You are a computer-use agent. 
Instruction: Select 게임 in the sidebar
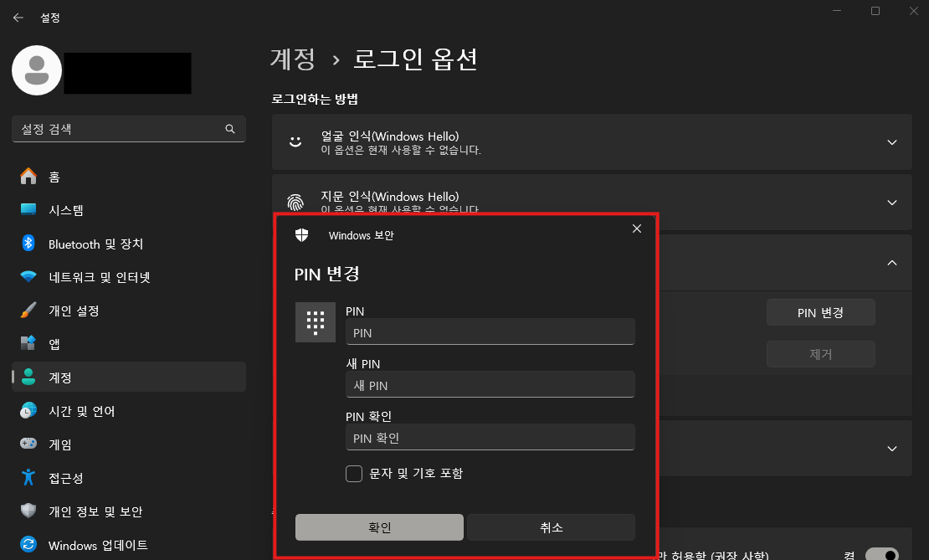pyautogui.click(x=129, y=444)
